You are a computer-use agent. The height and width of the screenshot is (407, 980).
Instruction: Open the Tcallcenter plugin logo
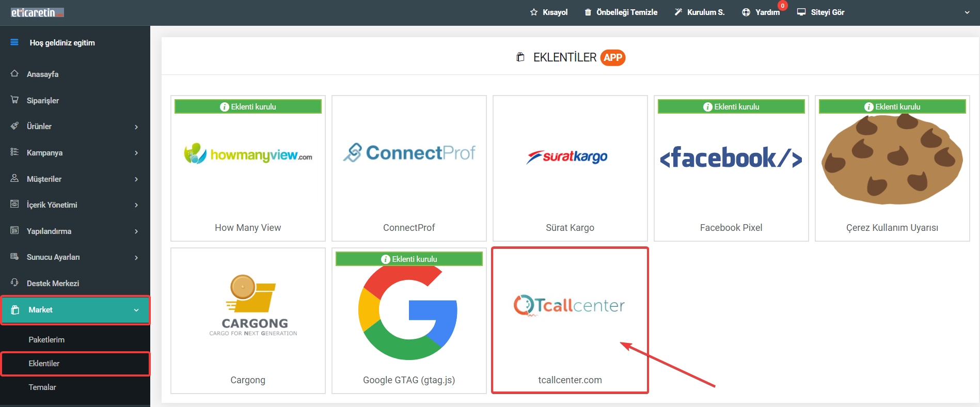[569, 305]
